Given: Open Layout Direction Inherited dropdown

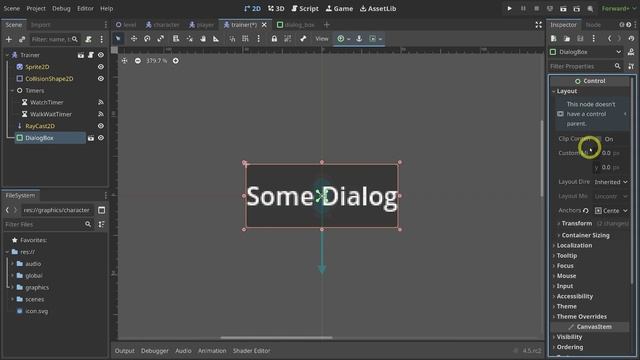Looking at the screenshot, I should point(611,182).
